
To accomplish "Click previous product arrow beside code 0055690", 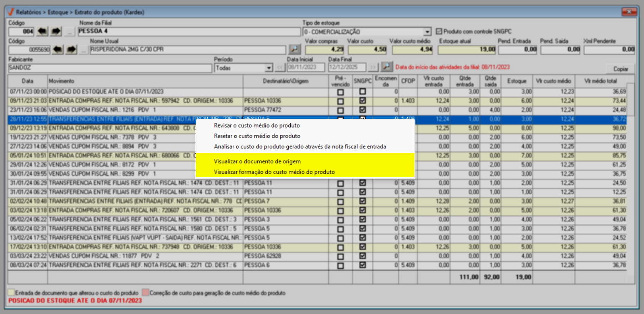I will pyautogui.click(x=58, y=50).
